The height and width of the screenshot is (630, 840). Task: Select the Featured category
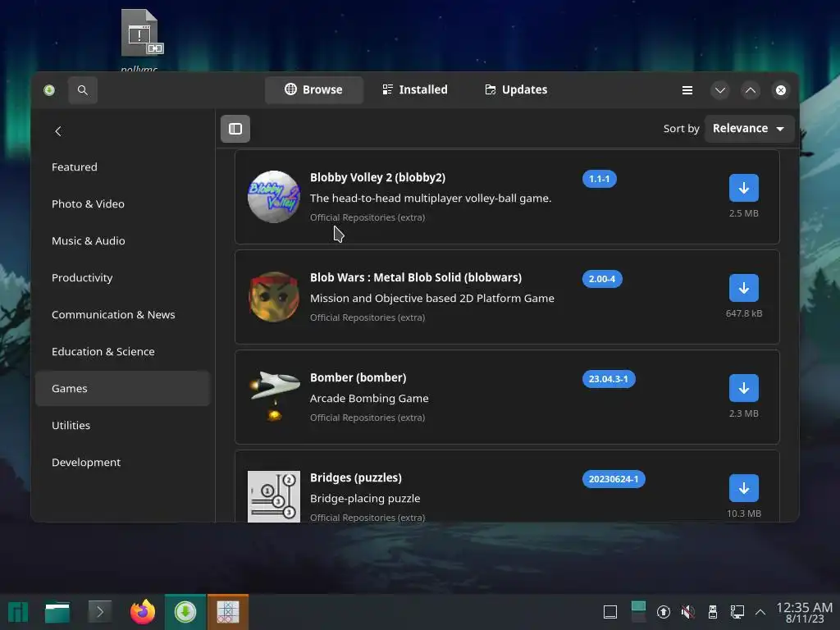[x=123, y=167]
